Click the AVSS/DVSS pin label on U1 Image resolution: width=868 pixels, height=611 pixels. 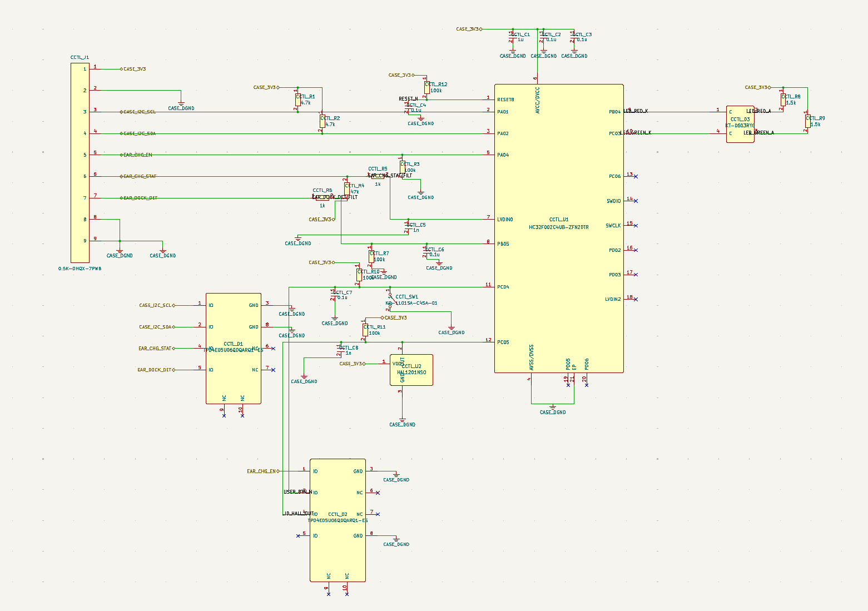[532, 357]
